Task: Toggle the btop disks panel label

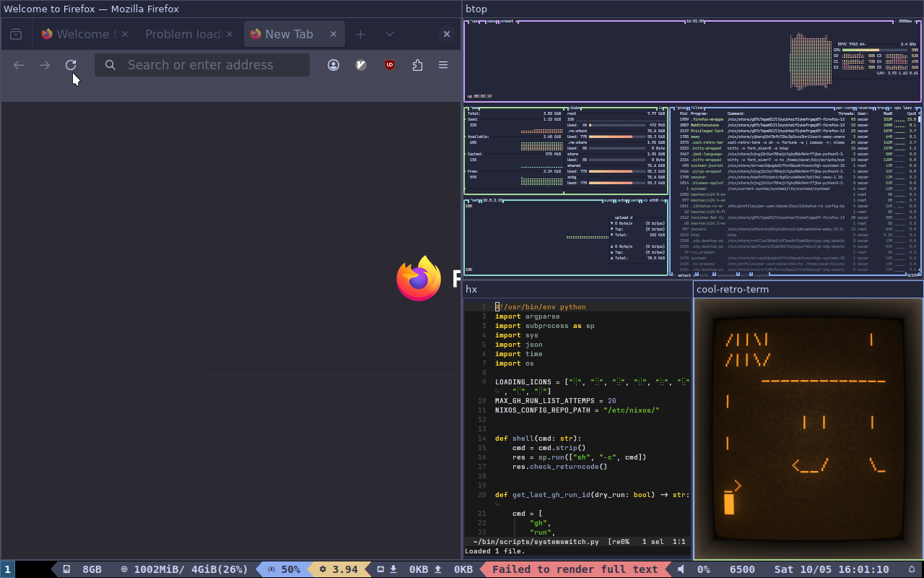Action: tap(575, 108)
